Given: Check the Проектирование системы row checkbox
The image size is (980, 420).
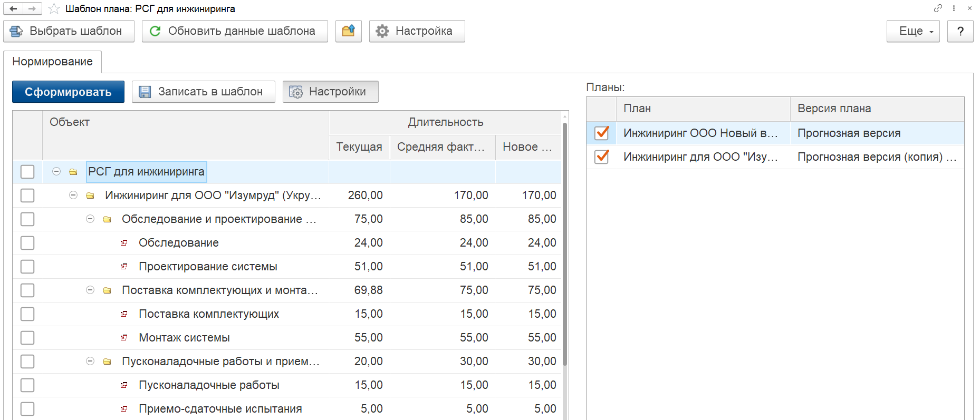Looking at the screenshot, I should pyautogui.click(x=27, y=267).
